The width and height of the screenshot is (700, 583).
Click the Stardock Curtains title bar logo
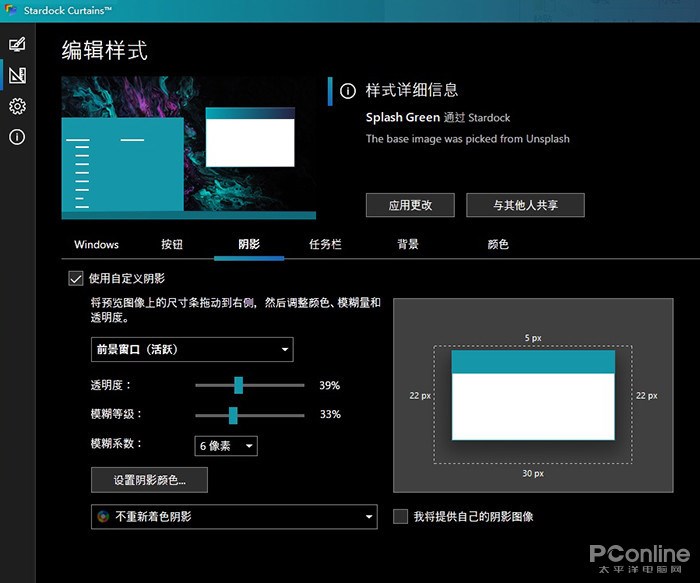[10, 10]
